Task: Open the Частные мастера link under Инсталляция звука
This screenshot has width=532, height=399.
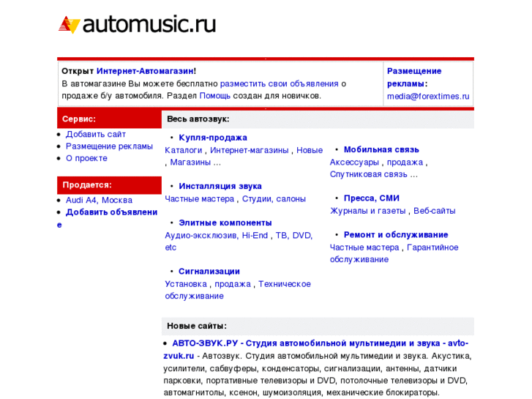Action: click(200, 198)
